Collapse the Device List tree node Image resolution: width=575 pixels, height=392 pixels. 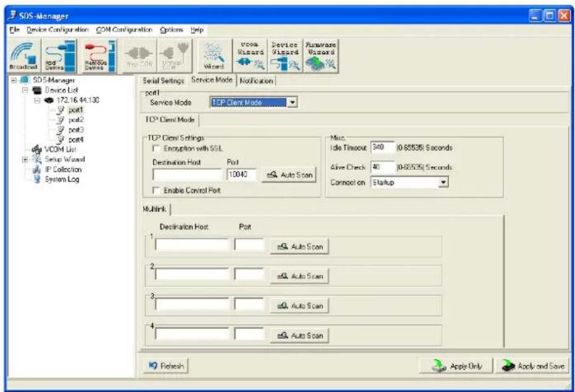click(25, 90)
